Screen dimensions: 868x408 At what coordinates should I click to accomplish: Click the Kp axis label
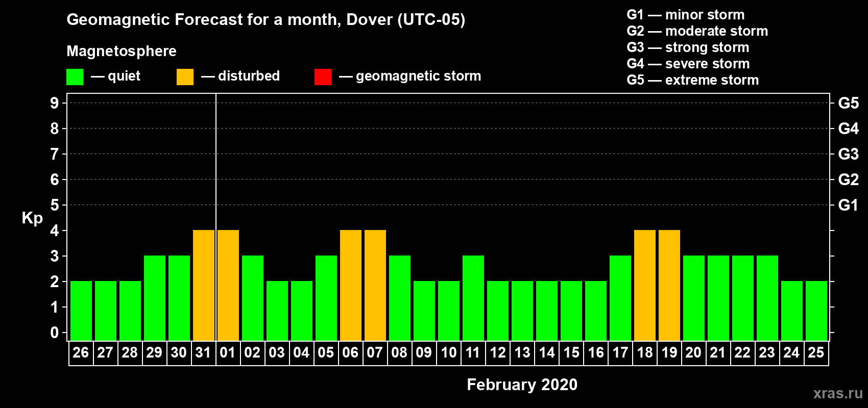[x=32, y=218]
